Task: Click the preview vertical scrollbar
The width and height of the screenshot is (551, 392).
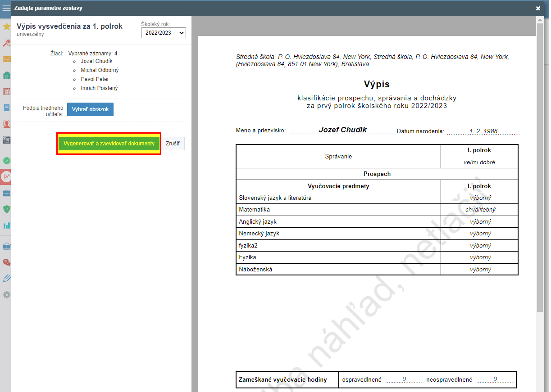Action: 539,167
